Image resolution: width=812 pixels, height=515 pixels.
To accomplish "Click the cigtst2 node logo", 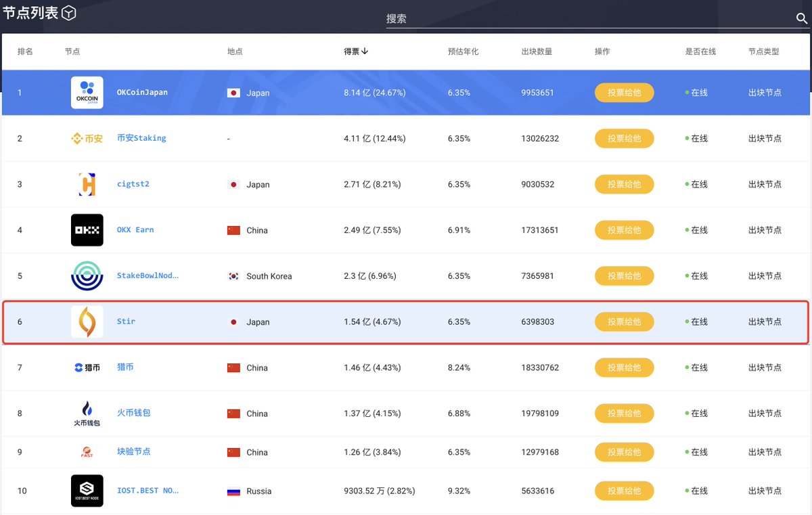I will pyautogui.click(x=87, y=184).
